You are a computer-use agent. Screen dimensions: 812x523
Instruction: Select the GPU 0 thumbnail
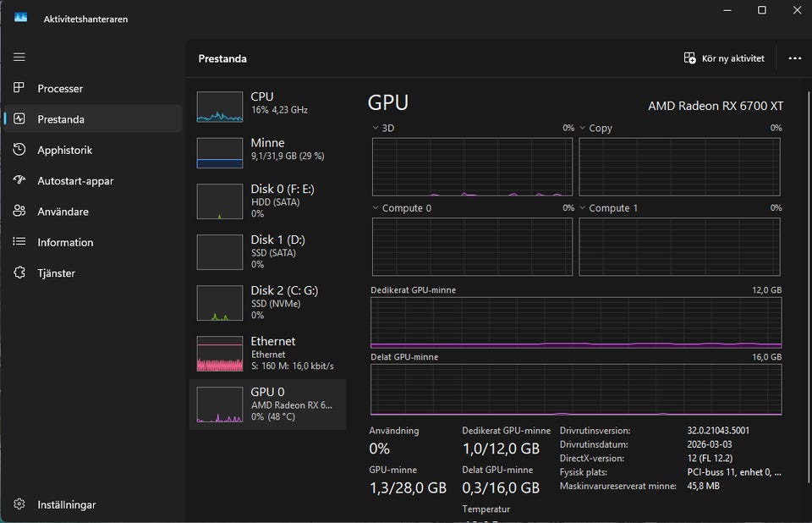[220, 405]
